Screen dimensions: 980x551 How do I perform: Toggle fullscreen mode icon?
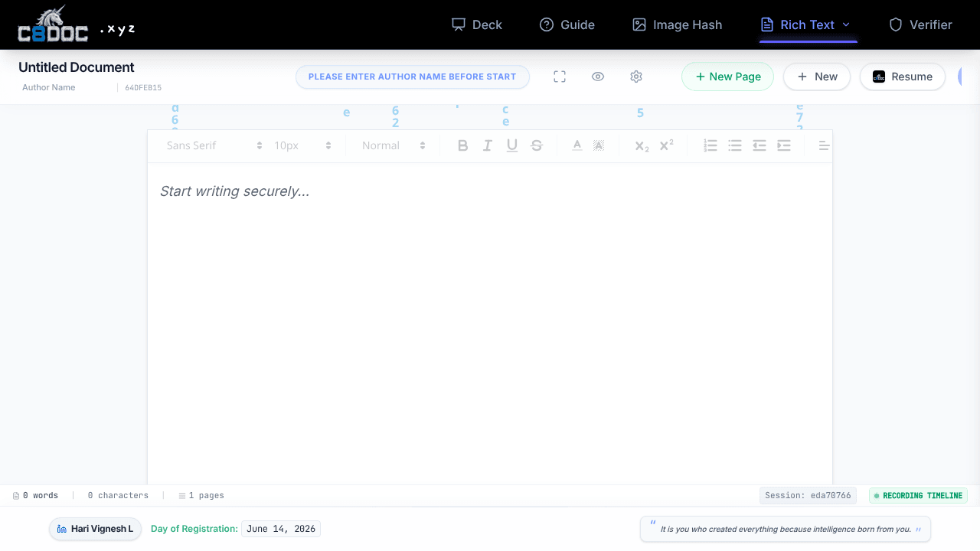[x=560, y=77]
